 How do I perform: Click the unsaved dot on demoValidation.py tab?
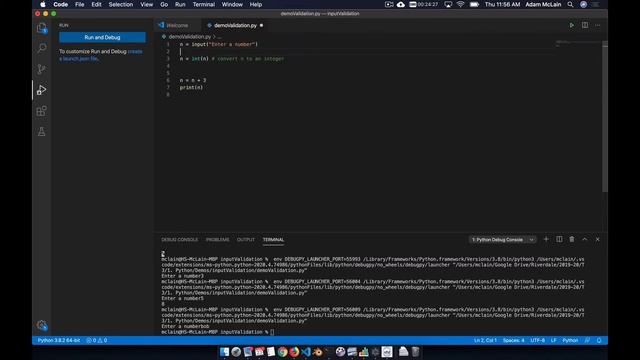tap(261, 25)
